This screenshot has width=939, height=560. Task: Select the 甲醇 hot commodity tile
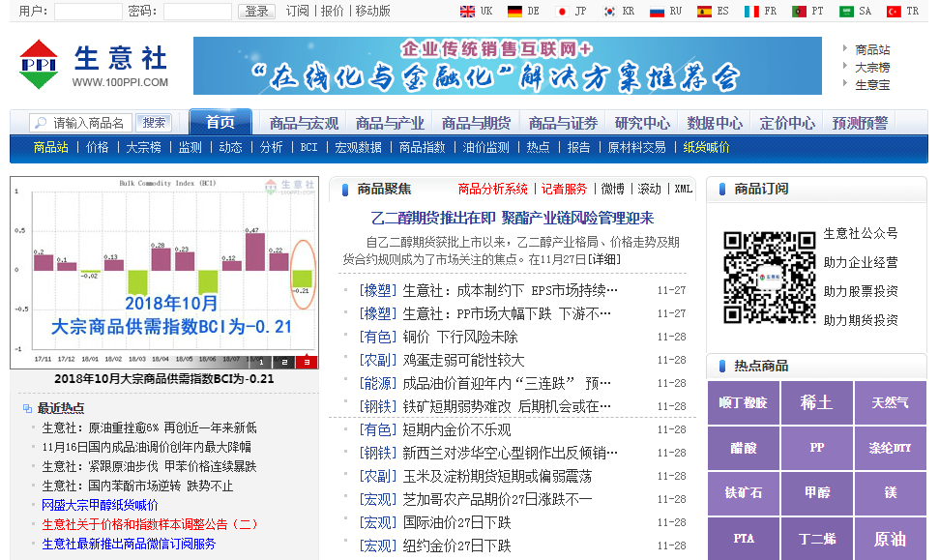click(817, 493)
